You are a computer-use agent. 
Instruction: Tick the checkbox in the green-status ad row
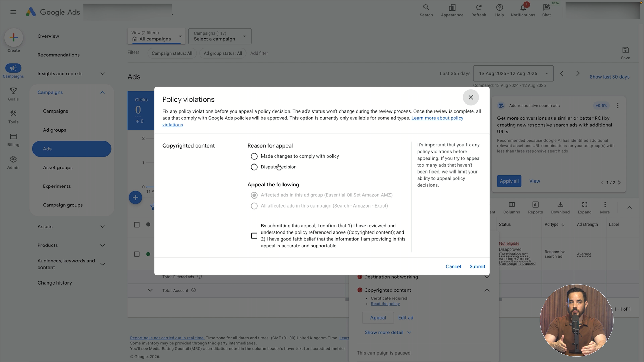click(137, 254)
